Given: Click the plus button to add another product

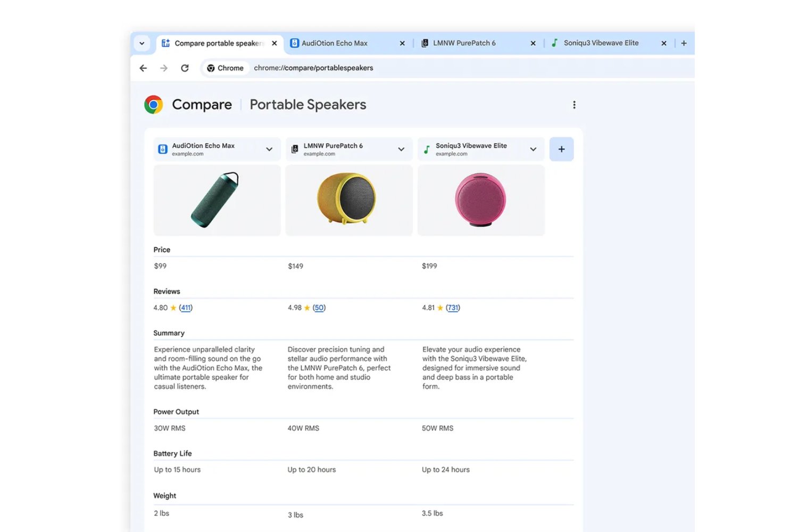Looking at the screenshot, I should click(561, 149).
